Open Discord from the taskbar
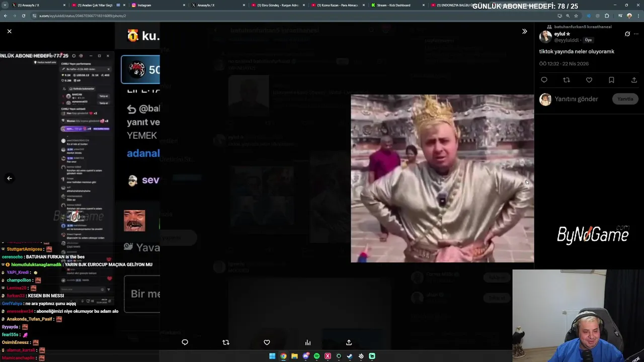 tap(305, 356)
